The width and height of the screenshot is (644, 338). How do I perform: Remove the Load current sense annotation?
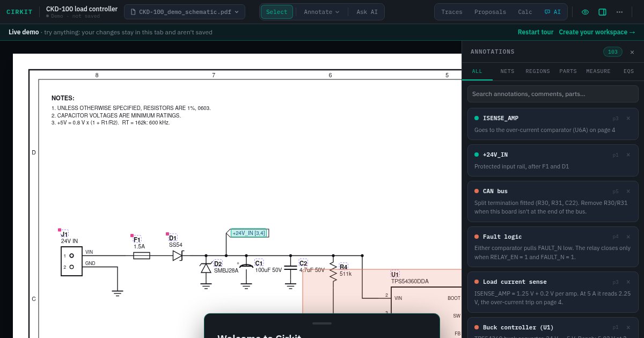point(628,282)
